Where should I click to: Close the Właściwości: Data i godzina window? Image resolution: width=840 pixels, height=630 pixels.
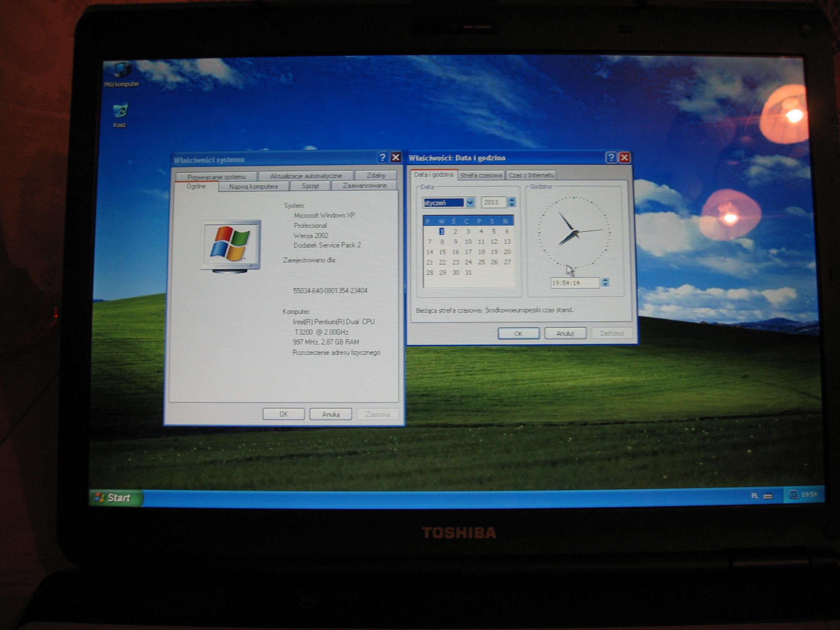[624, 157]
